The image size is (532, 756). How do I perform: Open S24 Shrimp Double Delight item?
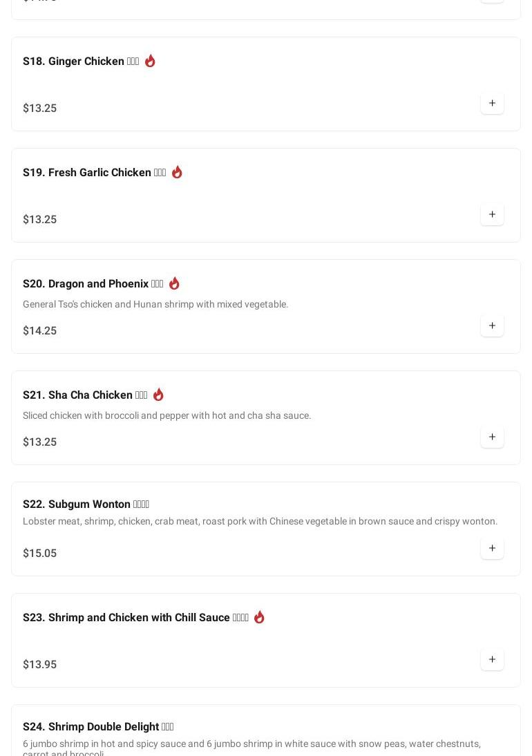[97, 727]
